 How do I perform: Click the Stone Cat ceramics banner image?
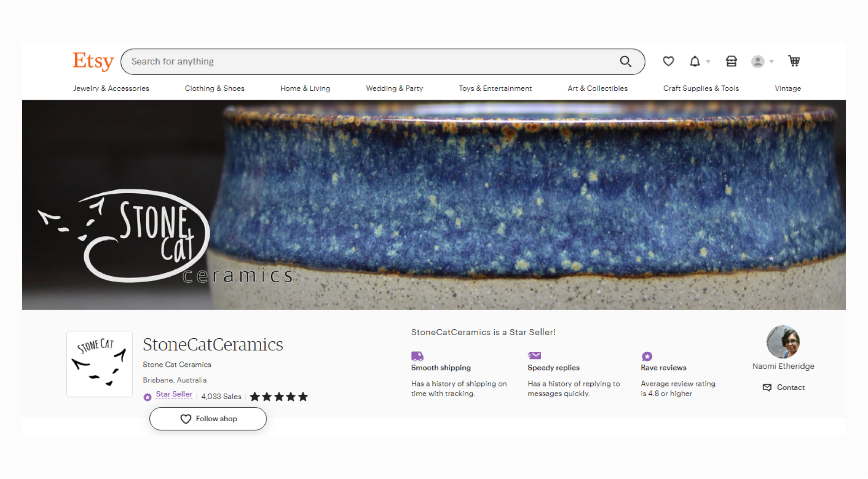(x=434, y=205)
